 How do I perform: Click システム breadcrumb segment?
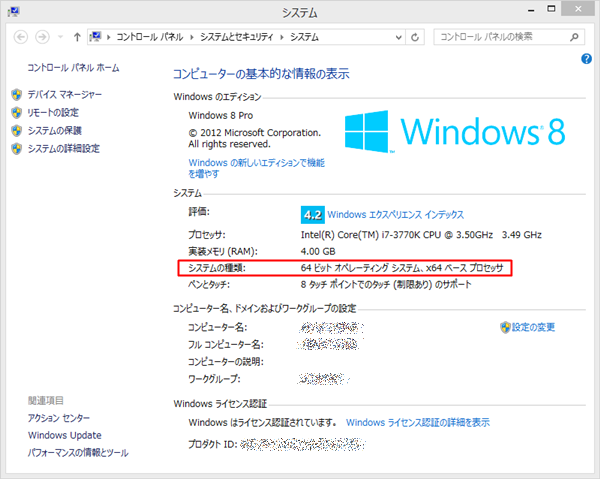pos(304,37)
